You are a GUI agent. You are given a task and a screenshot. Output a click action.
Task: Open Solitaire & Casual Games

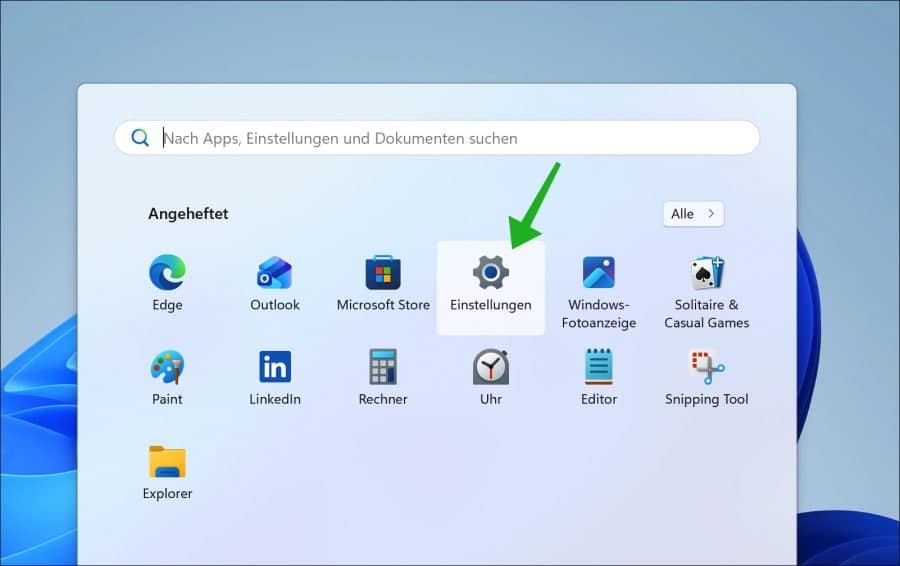coord(707,273)
